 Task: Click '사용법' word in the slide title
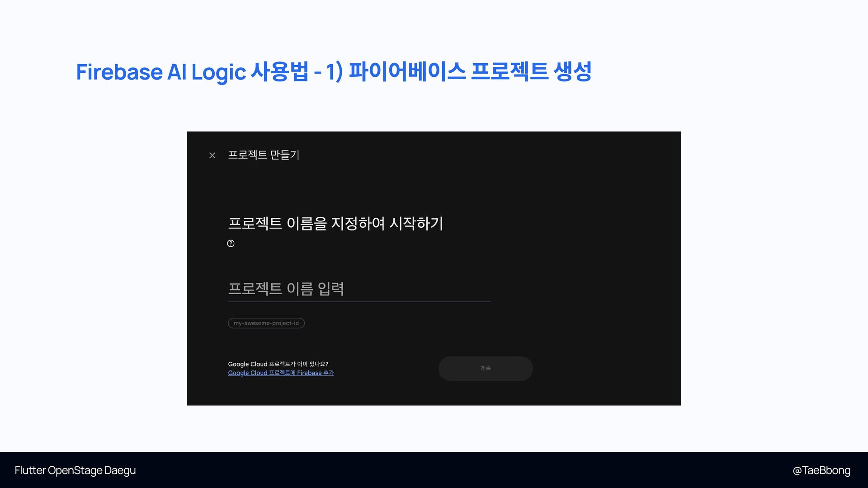(279, 71)
